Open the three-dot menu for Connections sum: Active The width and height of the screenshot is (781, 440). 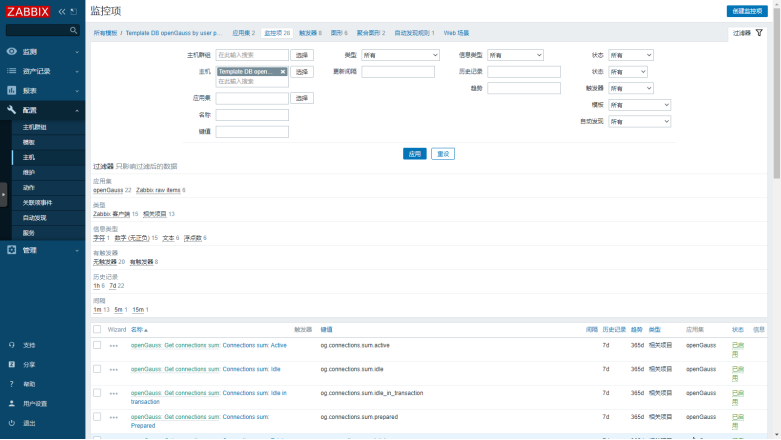tap(114, 346)
